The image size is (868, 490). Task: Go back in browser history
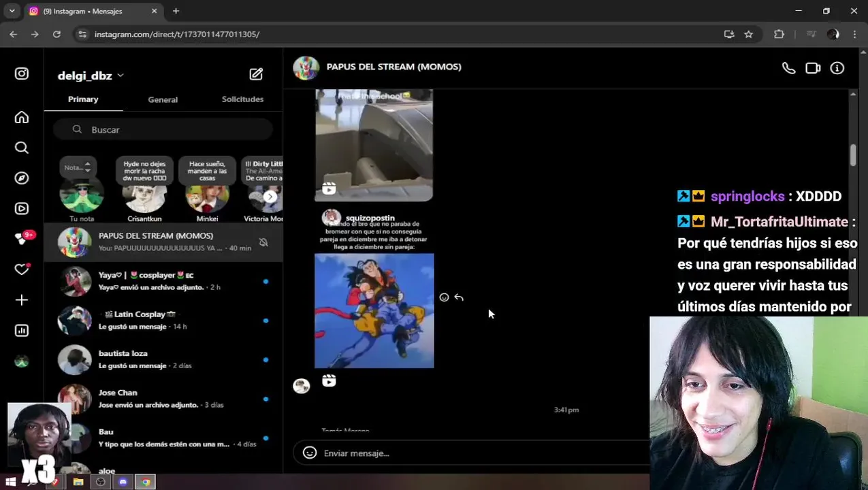(14, 34)
